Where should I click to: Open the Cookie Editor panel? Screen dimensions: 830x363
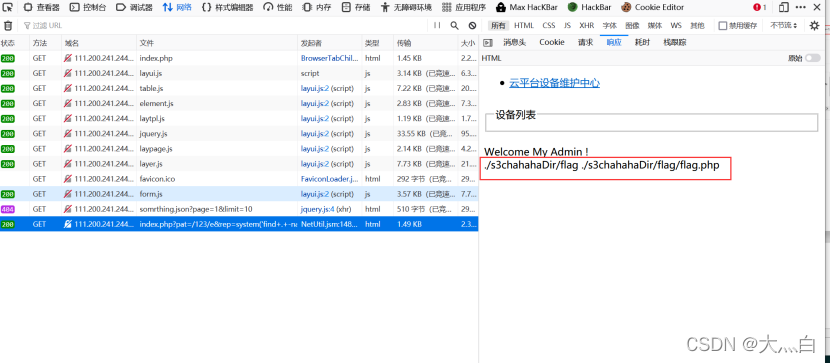click(x=653, y=7)
